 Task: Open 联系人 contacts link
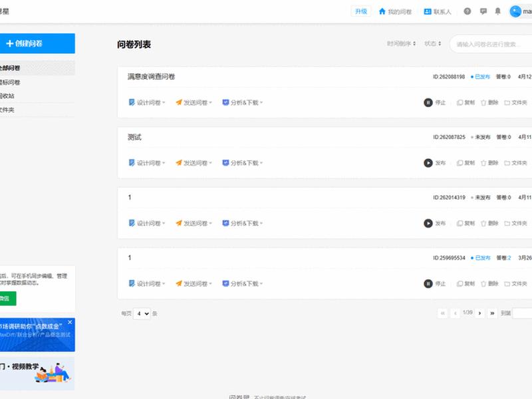tap(438, 12)
